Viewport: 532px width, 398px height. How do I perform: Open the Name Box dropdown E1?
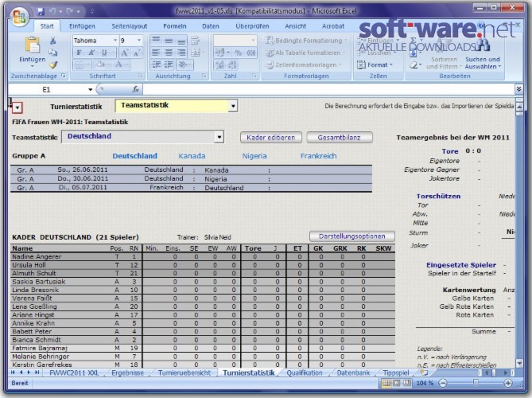pos(90,90)
